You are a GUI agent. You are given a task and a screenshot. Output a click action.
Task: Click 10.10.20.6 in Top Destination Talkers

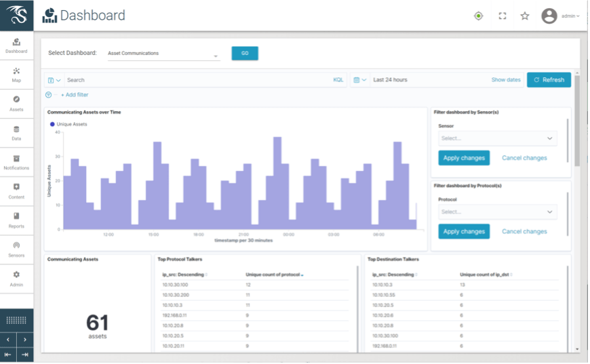point(382,315)
